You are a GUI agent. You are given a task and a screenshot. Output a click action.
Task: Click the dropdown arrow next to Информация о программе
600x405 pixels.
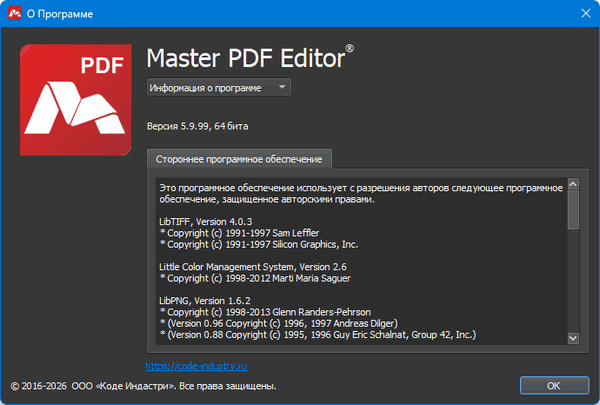tap(282, 87)
